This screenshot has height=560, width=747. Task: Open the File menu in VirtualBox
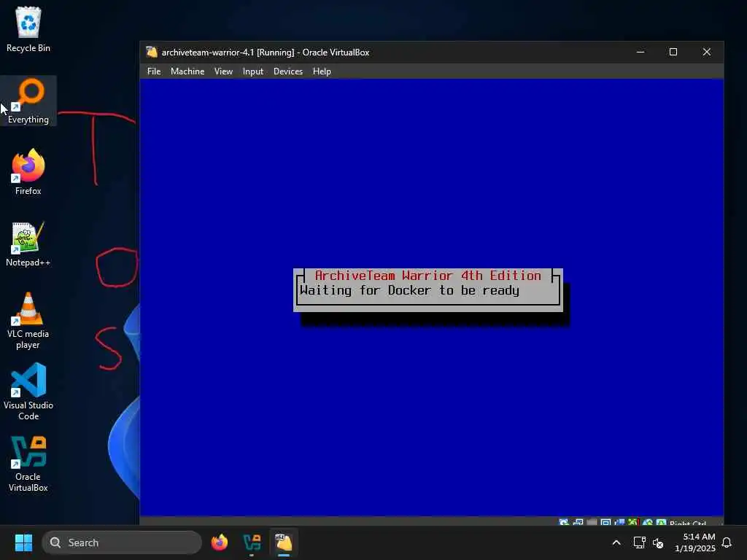point(154,71)
